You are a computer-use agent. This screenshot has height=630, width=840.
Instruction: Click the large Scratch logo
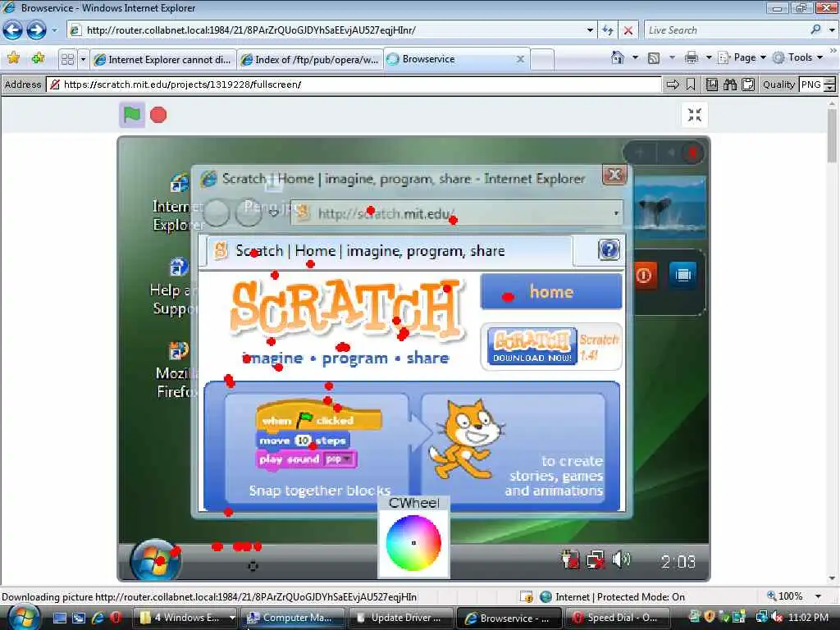pyautogui.click(x=347, y=308)
